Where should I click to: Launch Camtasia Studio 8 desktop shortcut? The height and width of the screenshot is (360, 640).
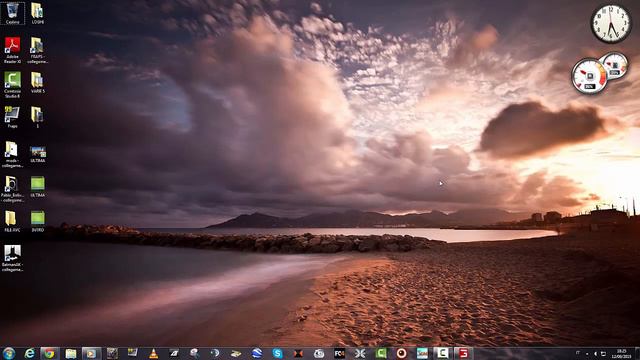pos(13,85)
